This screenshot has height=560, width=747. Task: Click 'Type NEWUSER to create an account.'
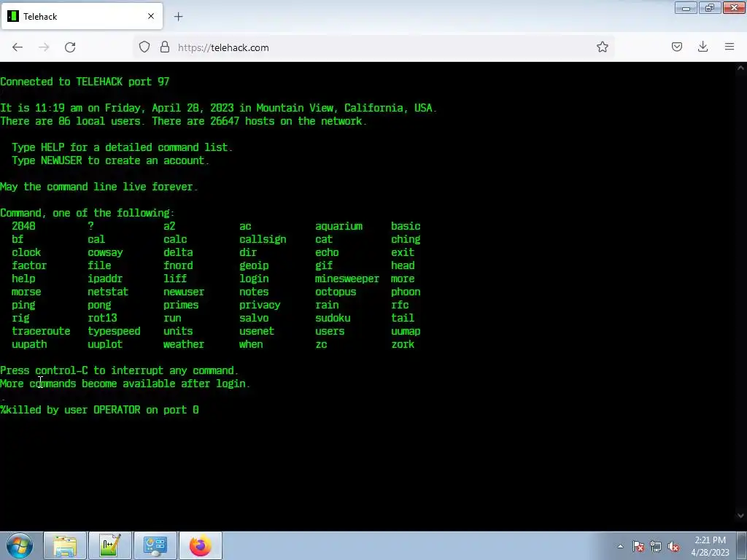tap(111, 160)
